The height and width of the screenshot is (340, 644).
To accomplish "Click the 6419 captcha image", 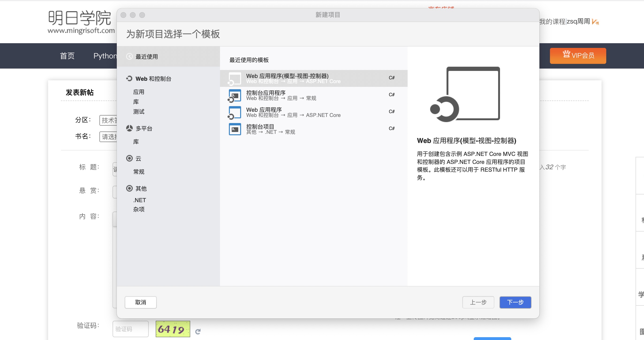I will click(173, 329).
